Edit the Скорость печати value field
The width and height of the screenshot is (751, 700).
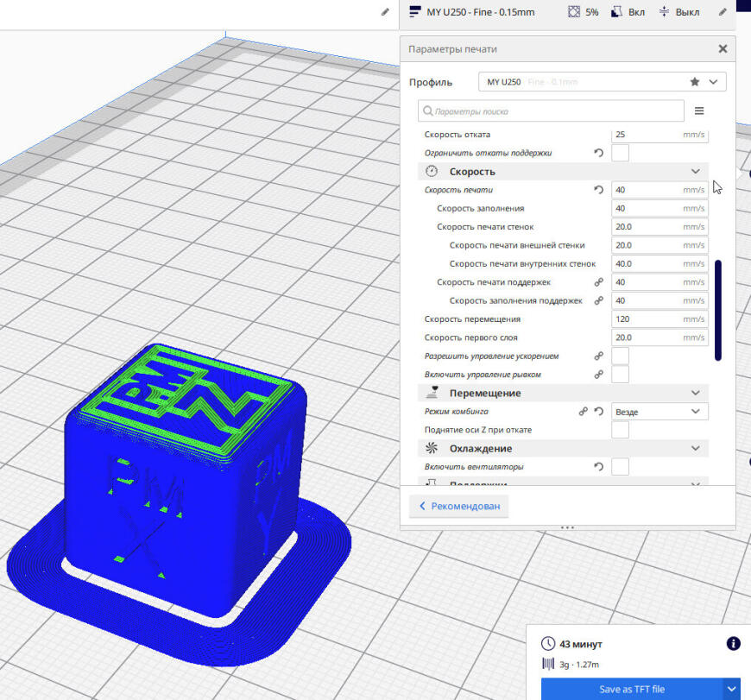pos(659,190)
